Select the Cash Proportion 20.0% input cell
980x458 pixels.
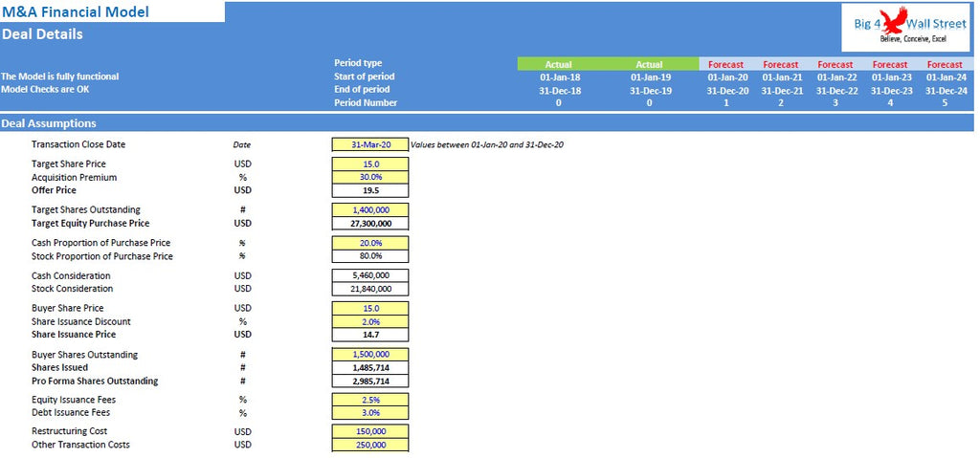coord(369,243)
